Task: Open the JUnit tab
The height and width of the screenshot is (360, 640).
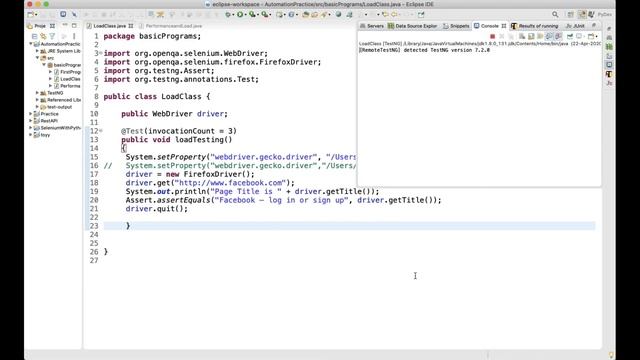Action: pos(575,26)
